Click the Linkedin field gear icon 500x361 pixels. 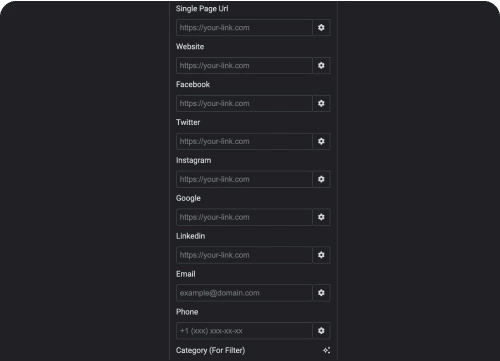pos(321,255)
